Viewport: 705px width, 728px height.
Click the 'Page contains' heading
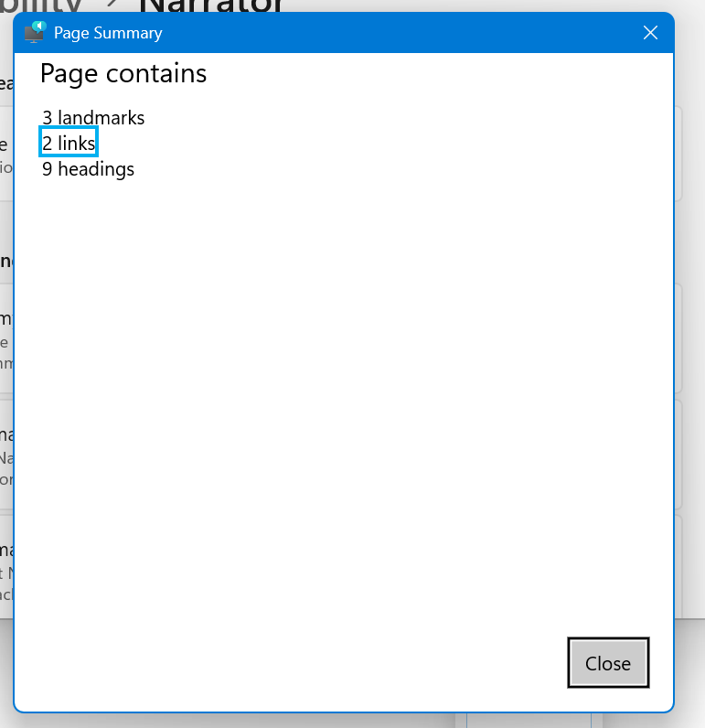(123, 73)
